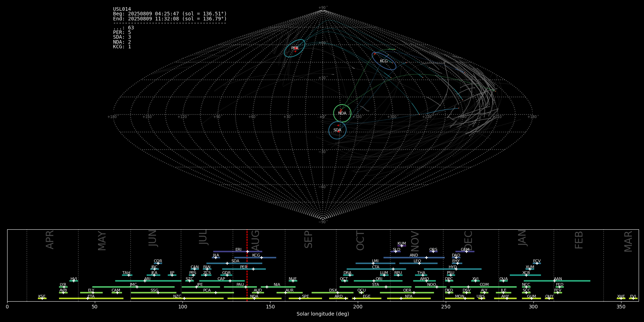Select the HYD shower label in the timeline
Viewport: 644px width, 322px height.
tap(453, 267)
